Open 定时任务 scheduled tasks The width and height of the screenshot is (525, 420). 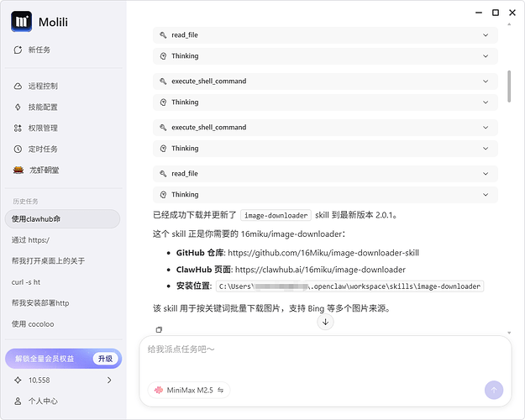(42, 150)
